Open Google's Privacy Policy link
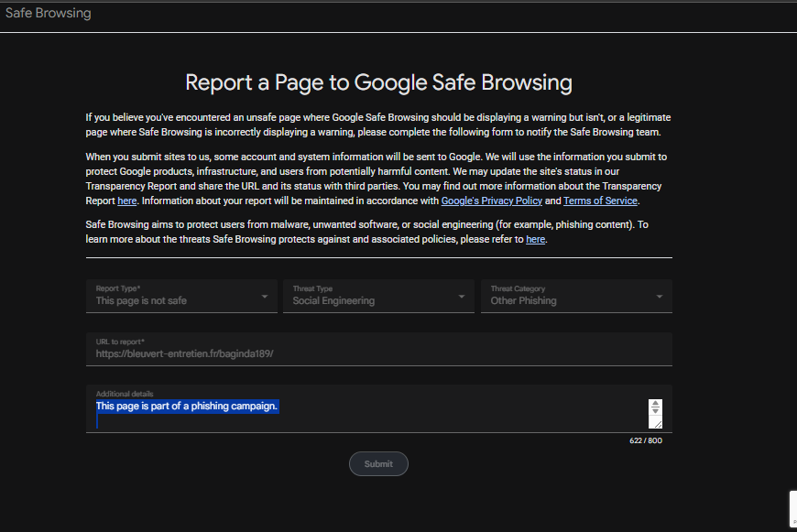The width and height of the screenshot is (797, 532). (x=492, y=201)
